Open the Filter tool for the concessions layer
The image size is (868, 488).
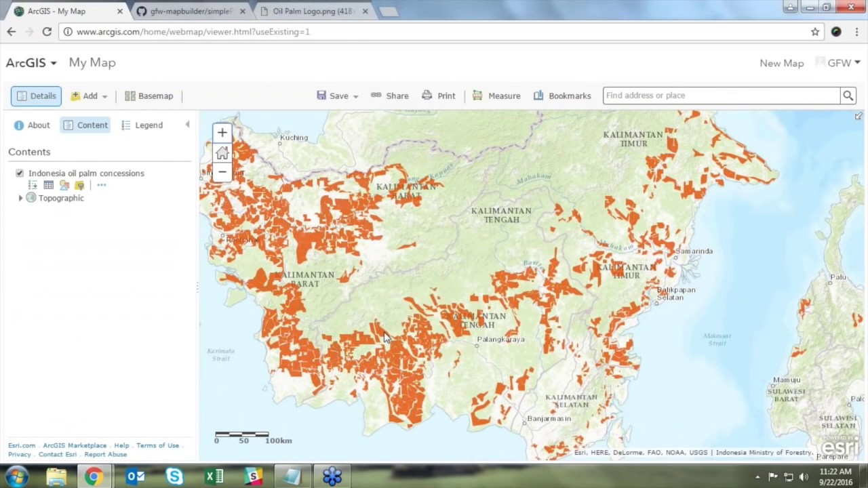click(x=79, y=185)
